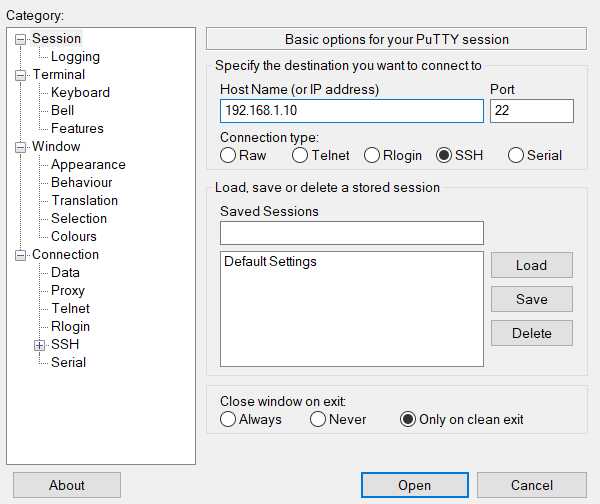Collapse the Connection tree node
The width and height of the screenshot is (600, 504).
pyautogui.click(x=20, y=255)
